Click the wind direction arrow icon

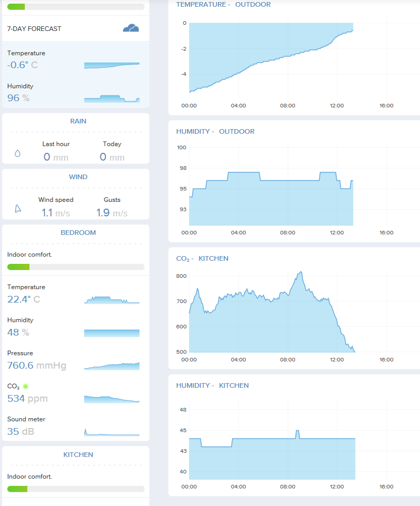tap(18, 209)
